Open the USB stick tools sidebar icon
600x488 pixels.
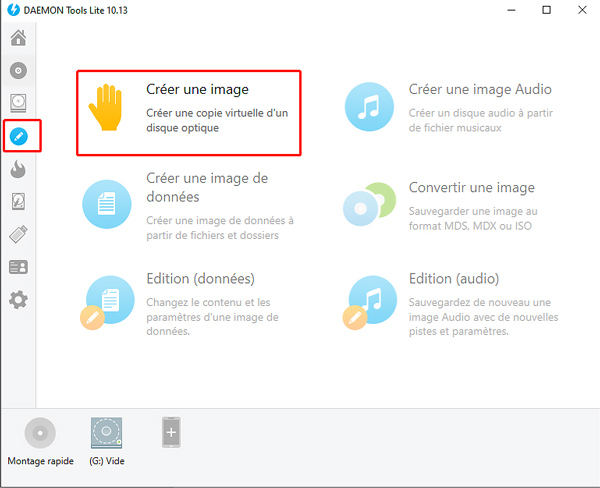[x=18, y=234]
